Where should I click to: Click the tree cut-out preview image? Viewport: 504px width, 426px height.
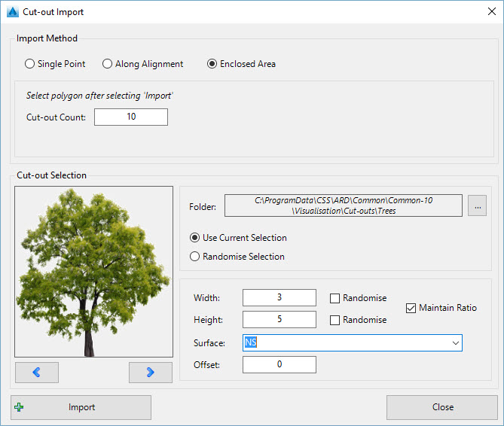tap(93, 272)
